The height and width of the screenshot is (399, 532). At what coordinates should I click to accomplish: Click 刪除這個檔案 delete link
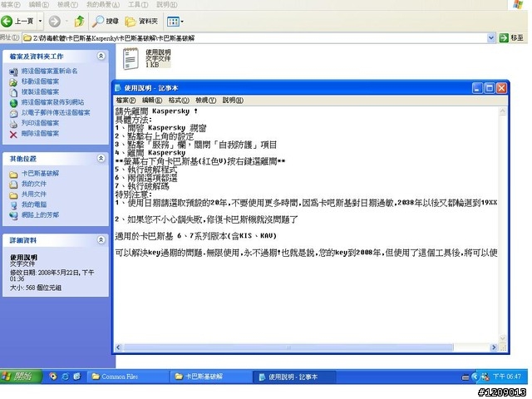pos(40,133)
